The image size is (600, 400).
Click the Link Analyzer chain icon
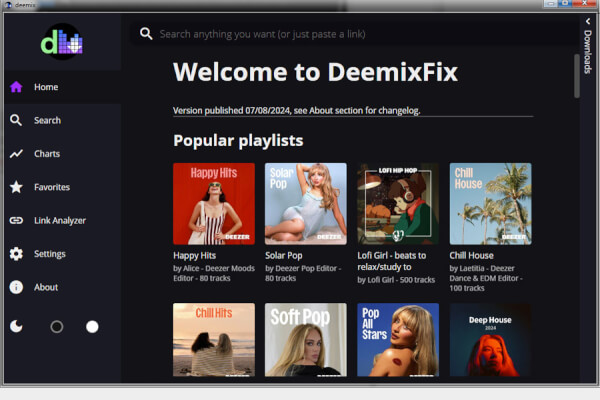point(16,220)
